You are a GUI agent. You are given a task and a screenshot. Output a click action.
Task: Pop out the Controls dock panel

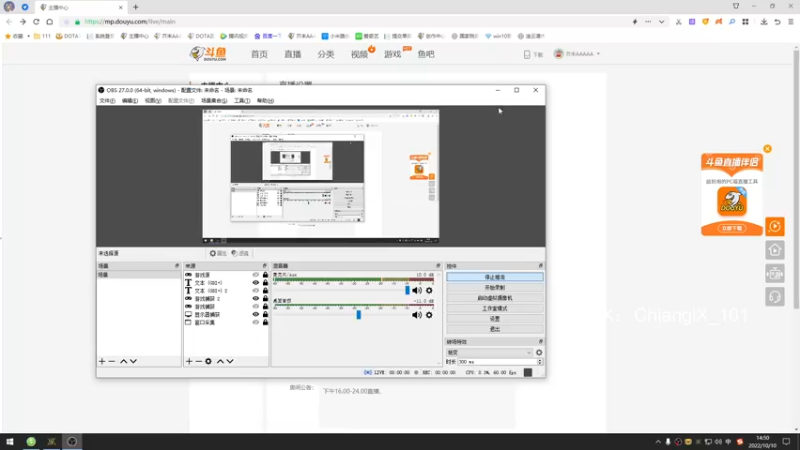(540, 266)
